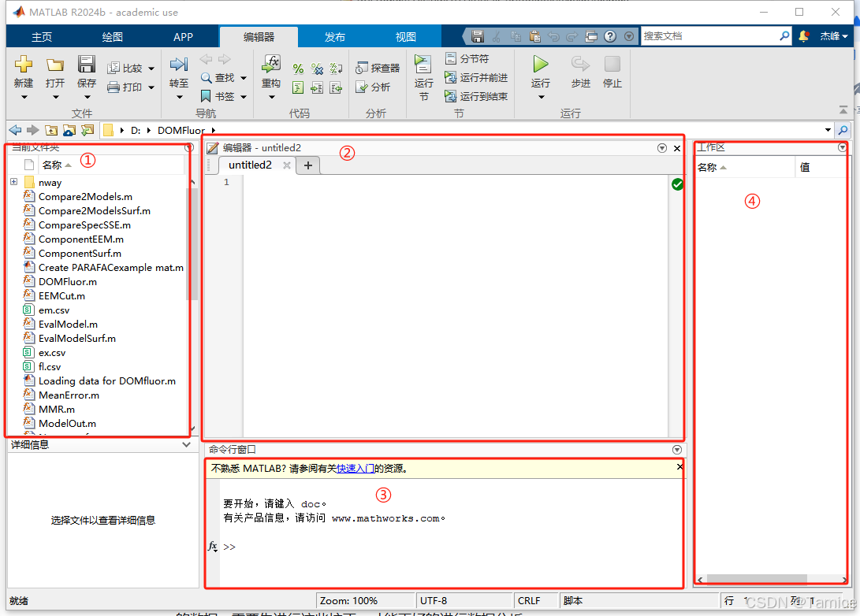Screen dimensions: 860x616
Task: Click the 打印 (Print) tool
Action: click(125, 87)
